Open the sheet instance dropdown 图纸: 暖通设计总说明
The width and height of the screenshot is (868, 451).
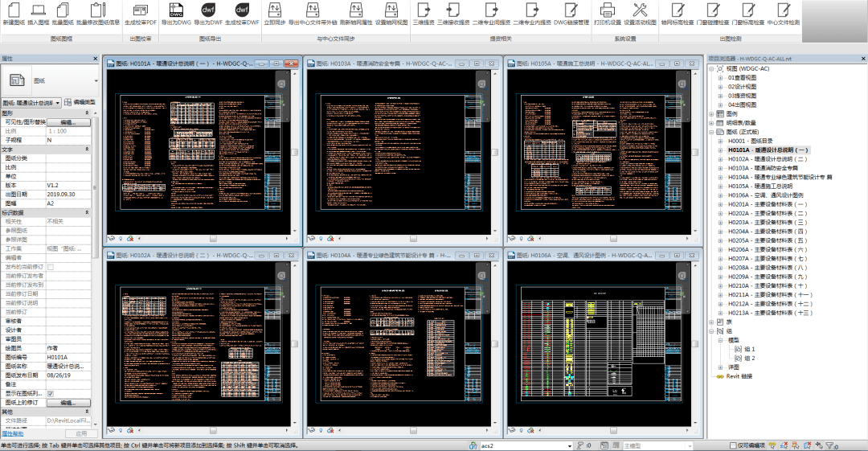pos(31,103)
